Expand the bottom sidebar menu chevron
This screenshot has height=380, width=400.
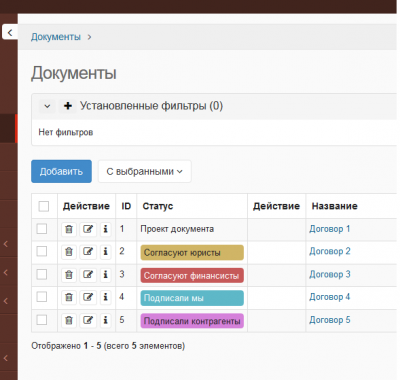coord(6,358)
